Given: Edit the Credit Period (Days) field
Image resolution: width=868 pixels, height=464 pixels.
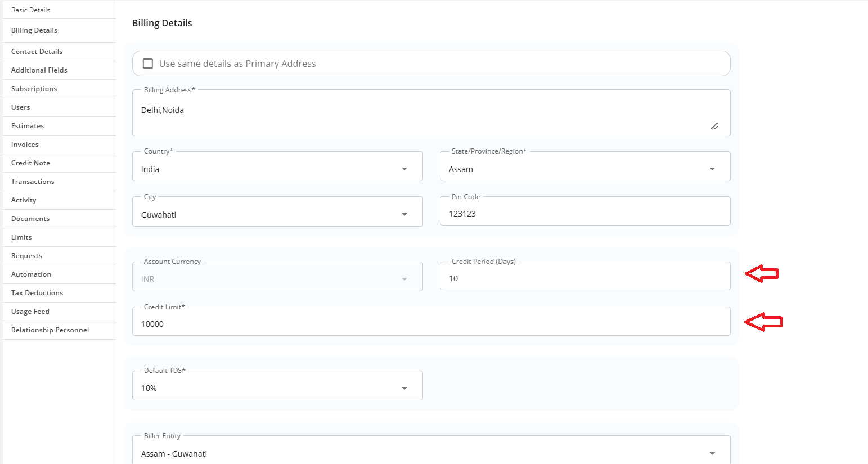Looking at the screenshot, I should tap(585, 278).
